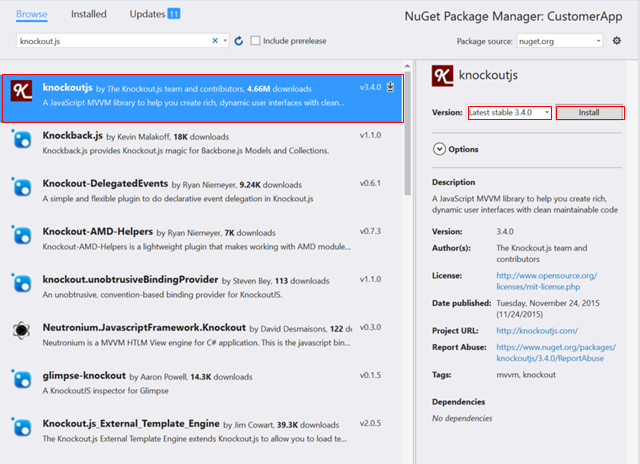
Task: Click the Neutronium.JavascriptFramework.Knockout atom icon
Action: [20, 331]
